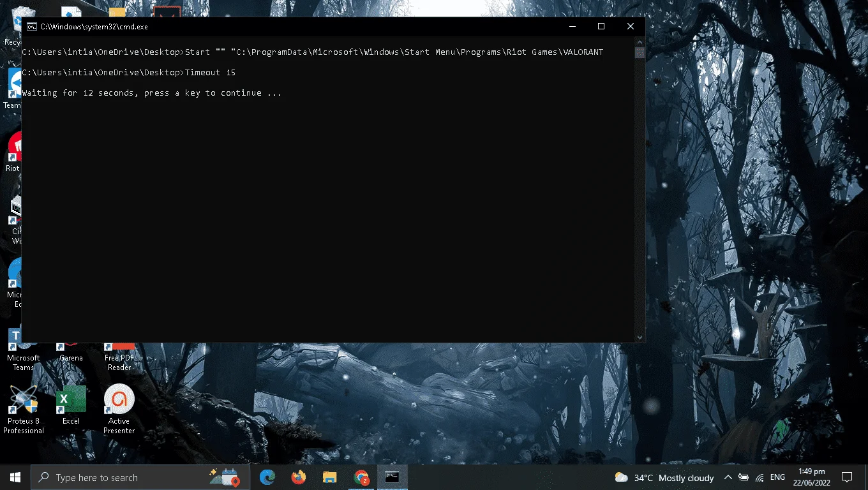Open the Wi-Fi network tray icon
The image size is (868, 490).
point(759,477)
